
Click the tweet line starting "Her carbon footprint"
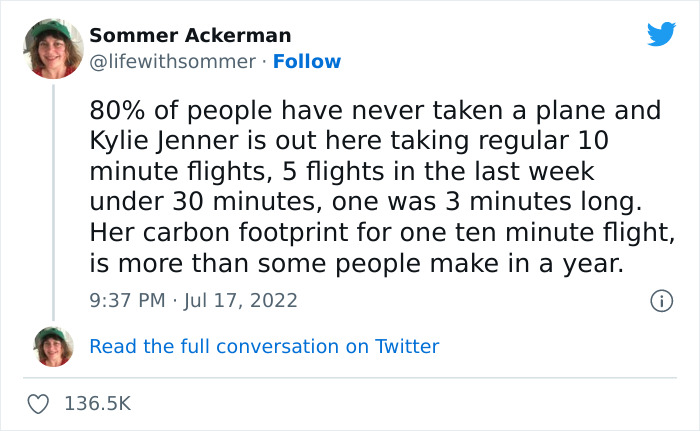tap(382, 233)
